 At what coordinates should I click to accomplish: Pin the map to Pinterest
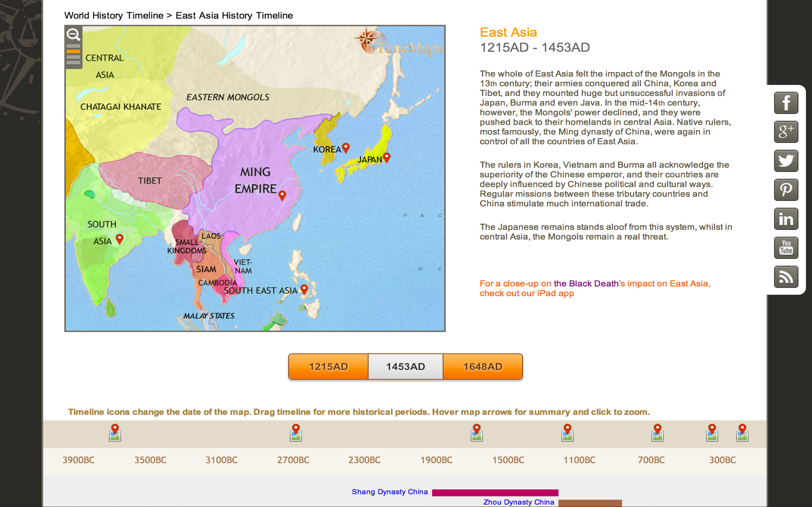point(786,189)
